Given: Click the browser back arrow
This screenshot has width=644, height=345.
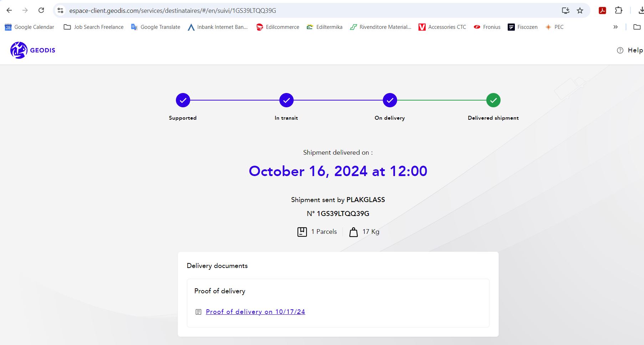Looking at the screenshot, I should 9,10.
